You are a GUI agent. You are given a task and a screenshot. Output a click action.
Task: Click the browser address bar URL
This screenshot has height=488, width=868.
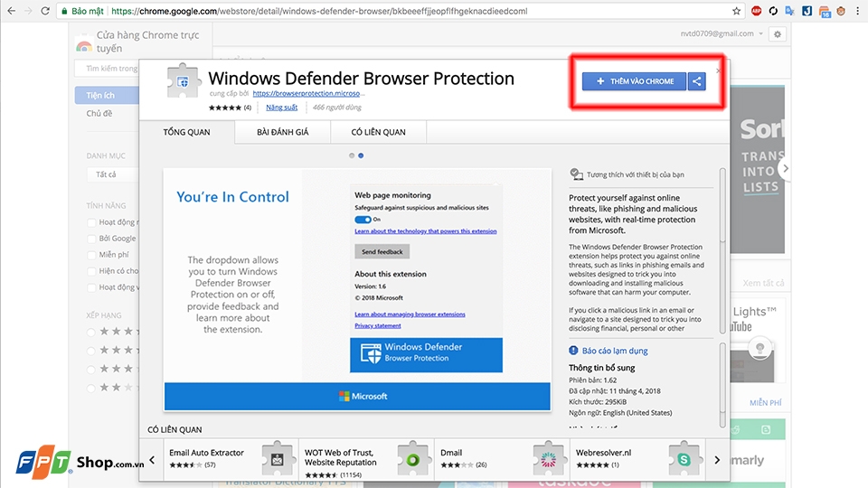(x=319, y=11)
